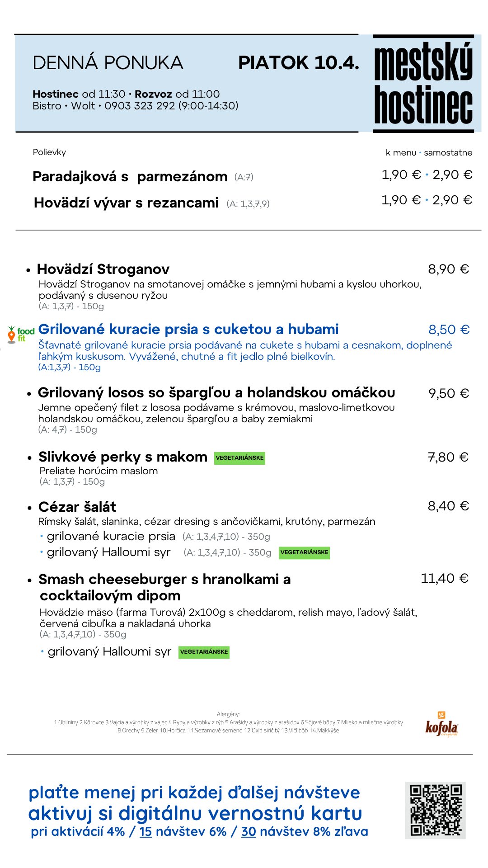
Task: Click the mestský hostinec logo
Action: (x=423, y=84)
